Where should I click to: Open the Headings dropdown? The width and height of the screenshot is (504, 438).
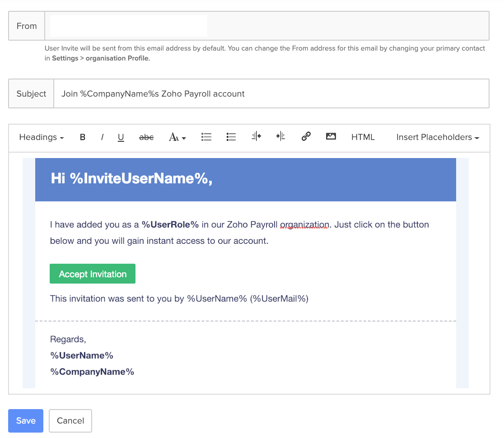(41, 137)
